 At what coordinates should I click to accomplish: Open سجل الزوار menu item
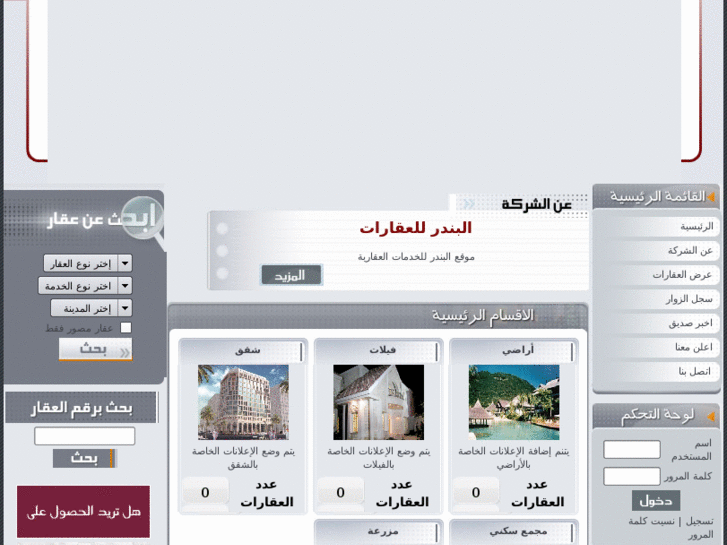[x=689, y=299]
